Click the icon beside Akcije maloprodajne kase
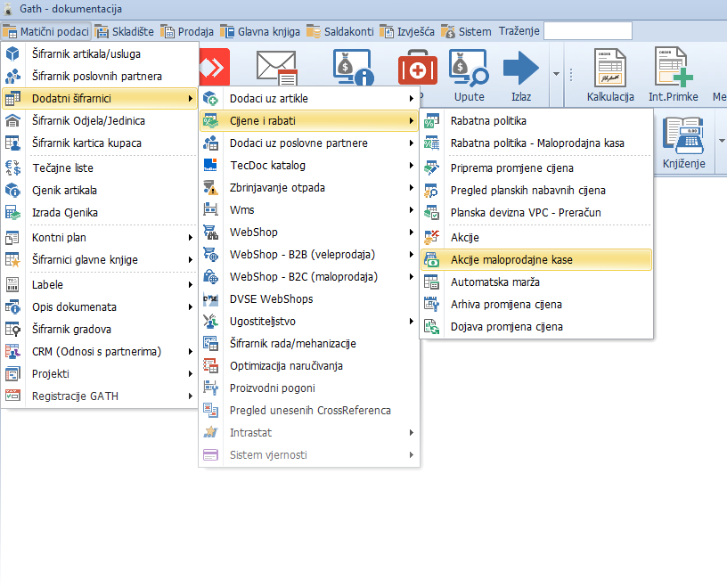This screenshot has height=588, width=727. click(432, 259)
